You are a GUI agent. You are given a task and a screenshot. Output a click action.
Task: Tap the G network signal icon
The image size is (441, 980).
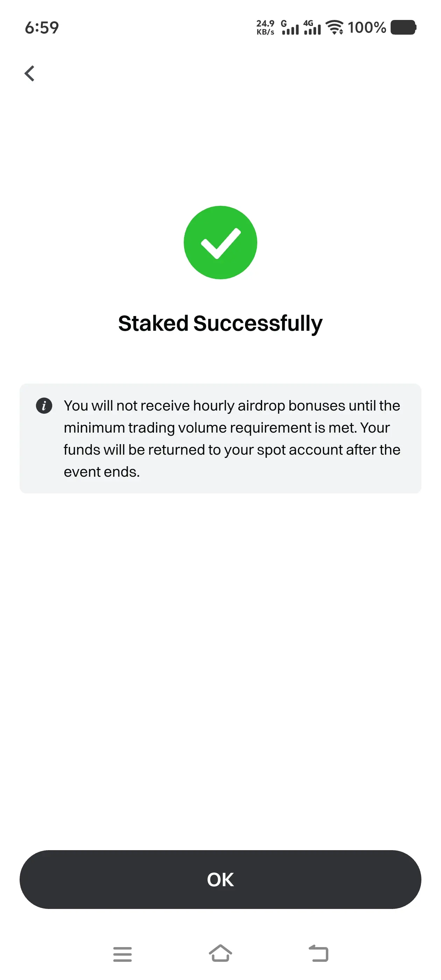[290, 27]
